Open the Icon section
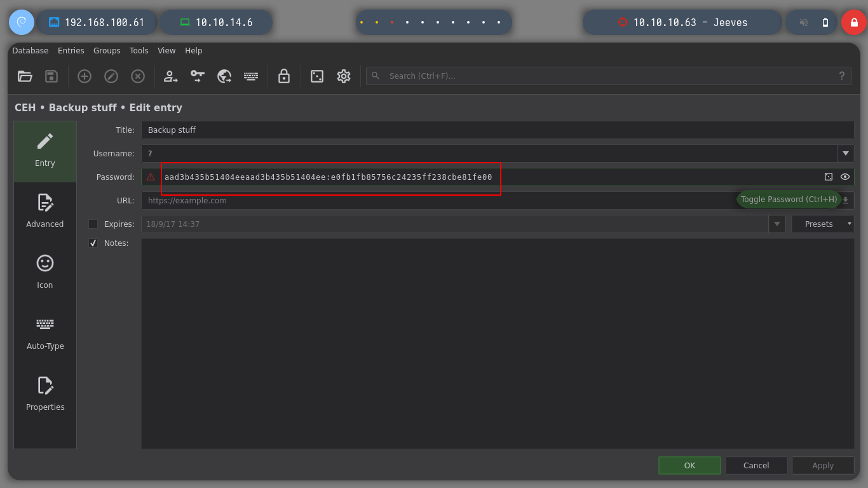Viewport: 868px width, 488px height. 45,274
